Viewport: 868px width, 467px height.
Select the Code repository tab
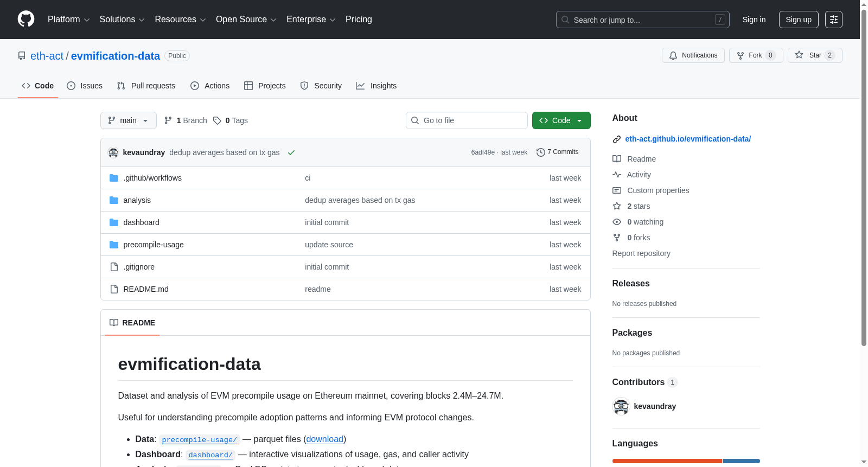coord(38,86)
